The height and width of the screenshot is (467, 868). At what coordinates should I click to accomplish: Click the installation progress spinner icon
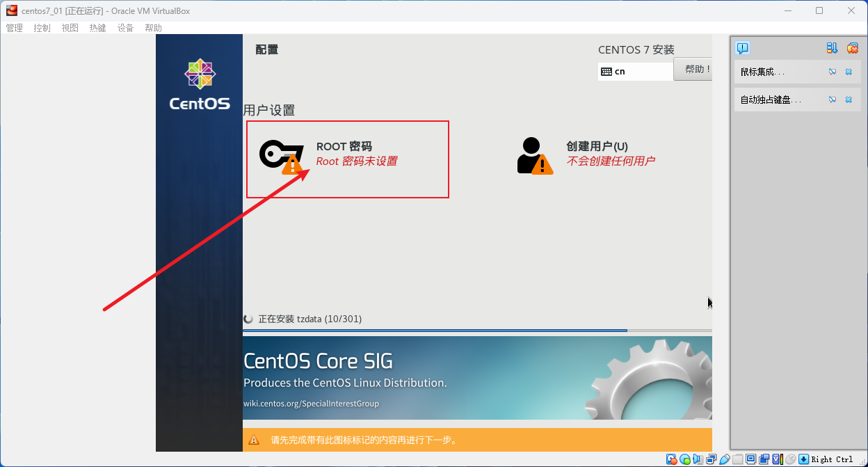[x=248, y=319]
